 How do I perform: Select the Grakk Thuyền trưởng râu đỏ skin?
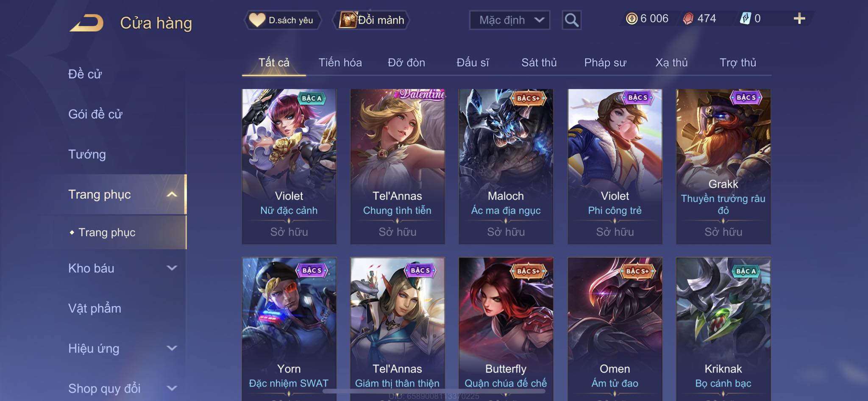723,166
